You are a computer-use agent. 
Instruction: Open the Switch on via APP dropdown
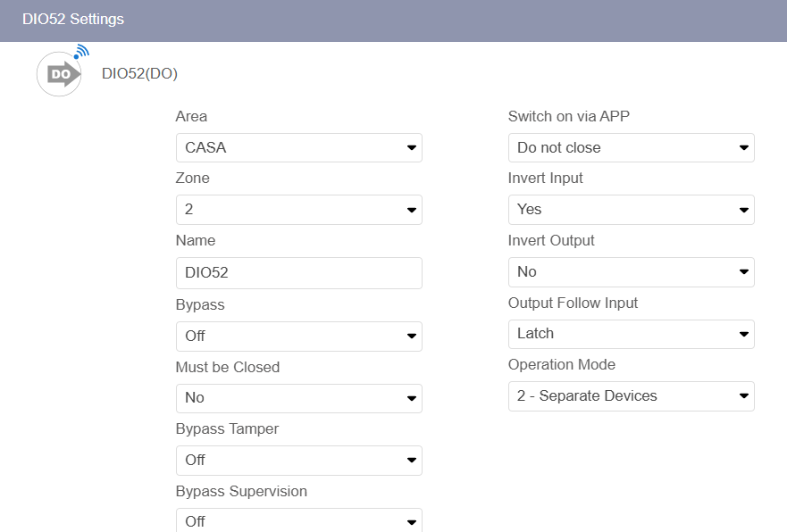[631, 147]
